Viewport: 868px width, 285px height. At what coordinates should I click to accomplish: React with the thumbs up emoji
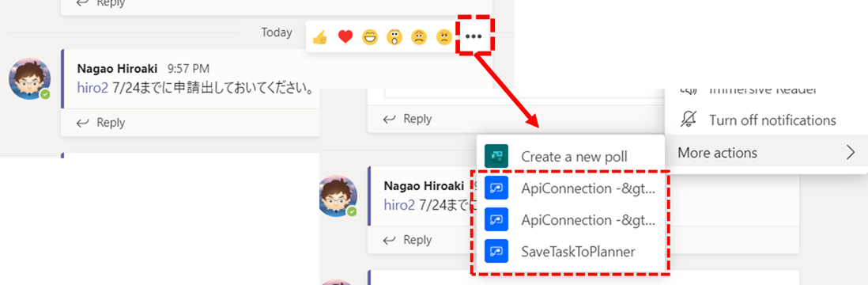click(320, 37)
